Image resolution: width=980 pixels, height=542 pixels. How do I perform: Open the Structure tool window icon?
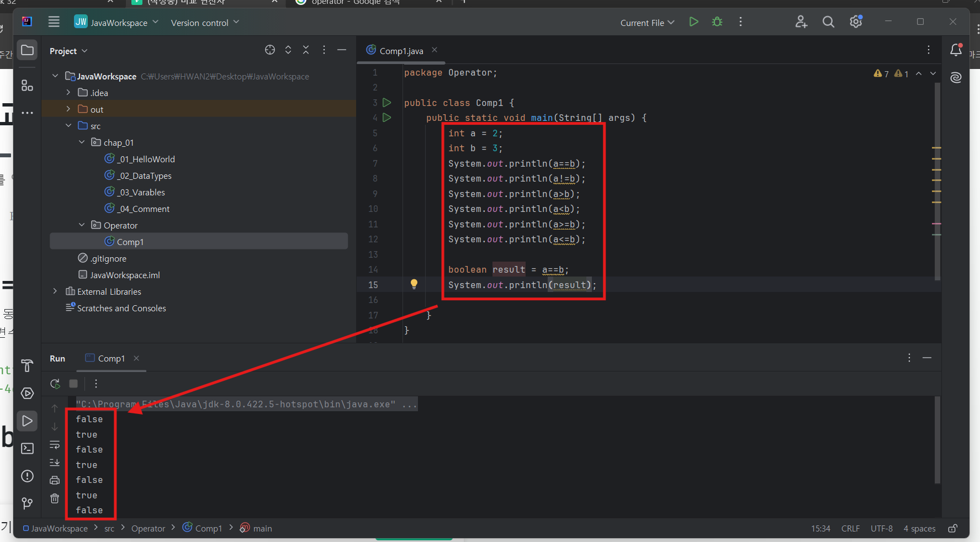click(x=27, y=86)
